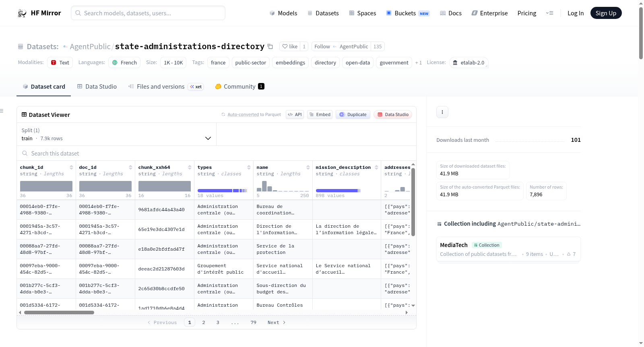This screenshot has width=644, height=347.
Task: Click the Text modality tag
Action: tap(60, 63)
